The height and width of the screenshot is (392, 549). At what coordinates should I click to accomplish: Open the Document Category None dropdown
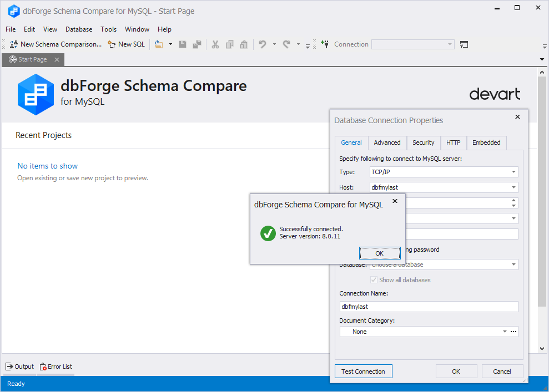[x=505, y=332]
